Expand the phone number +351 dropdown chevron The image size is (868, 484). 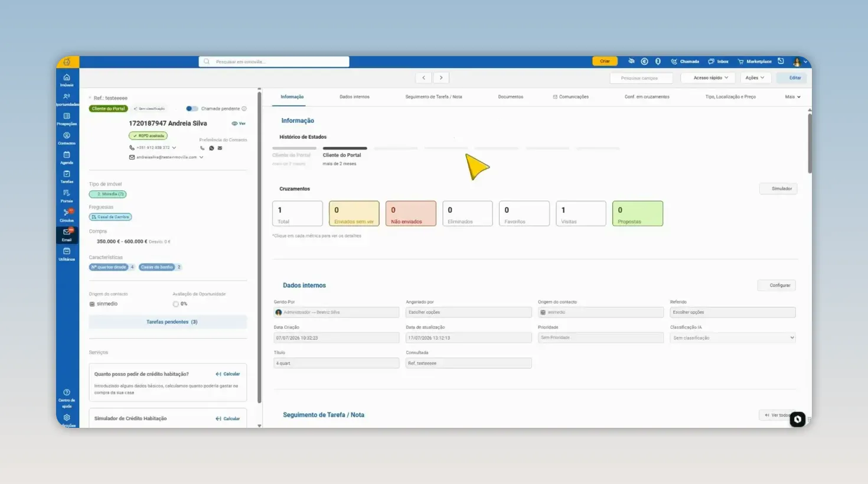pyautogui.click(x=174, y=148)
